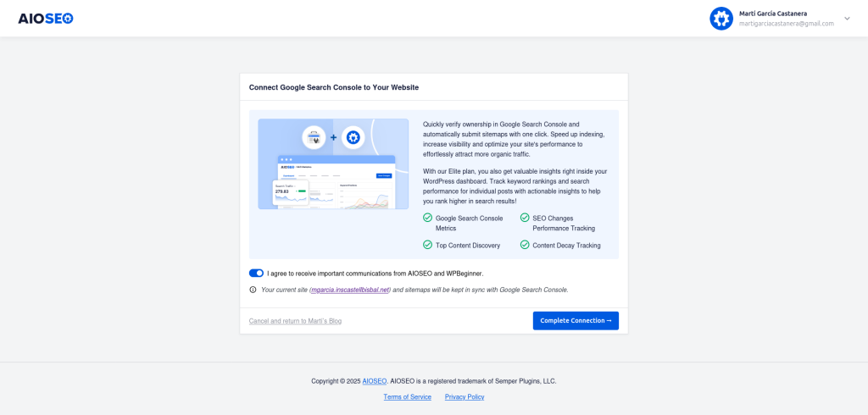Click the dashboard preview image
The width and height of the screenshot is (868, 415).
click(333, 180)
